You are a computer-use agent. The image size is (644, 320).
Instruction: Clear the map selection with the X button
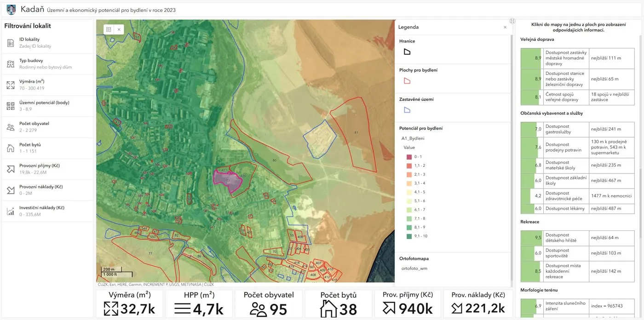119,29
